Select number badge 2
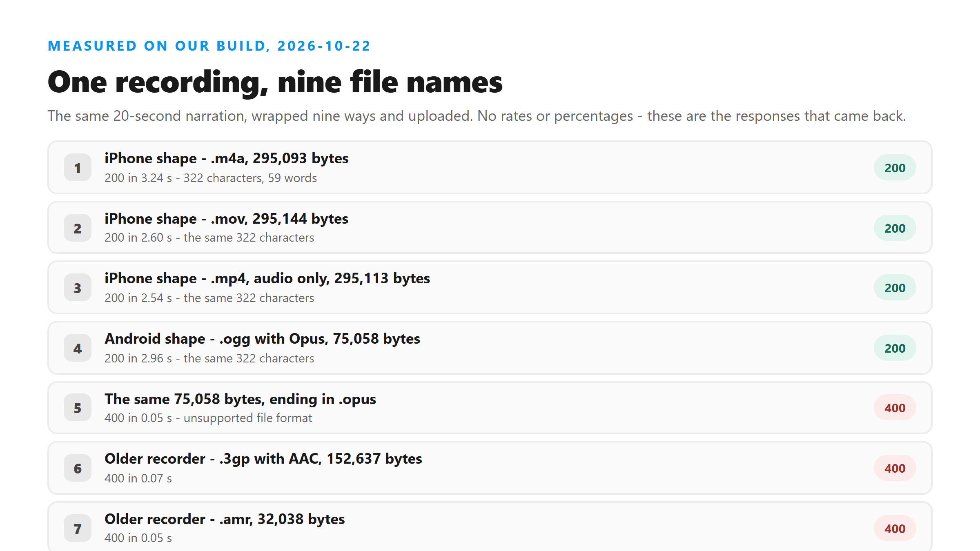The height and width of the screenshot is (551, 980). 78,228
